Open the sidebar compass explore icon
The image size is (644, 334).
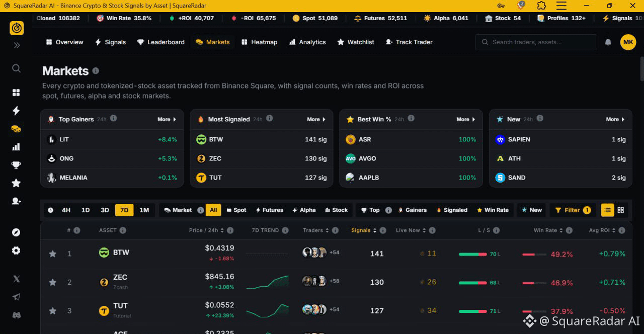(x=16, y=232)
